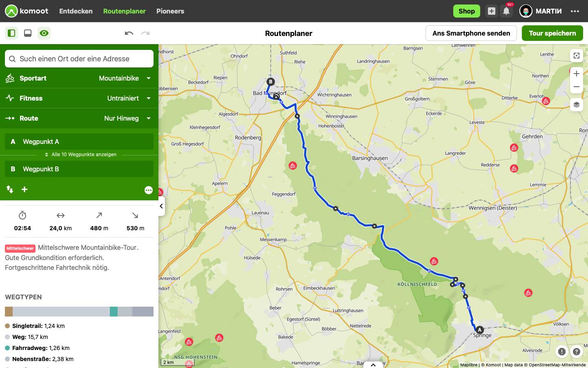Open the Route Nur Hinweg dropdown
Screen dimensions: 588x368
pos(79,118)
